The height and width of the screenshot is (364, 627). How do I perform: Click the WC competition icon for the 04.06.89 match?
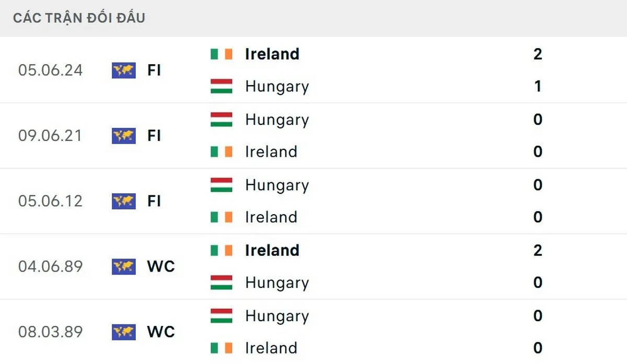pos(122,266)
